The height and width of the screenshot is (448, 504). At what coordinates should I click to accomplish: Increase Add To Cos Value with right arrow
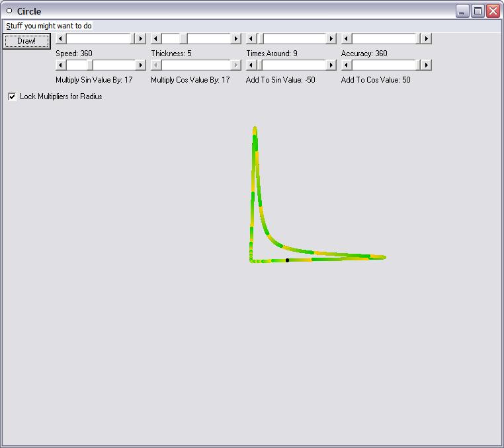point(426,65)
